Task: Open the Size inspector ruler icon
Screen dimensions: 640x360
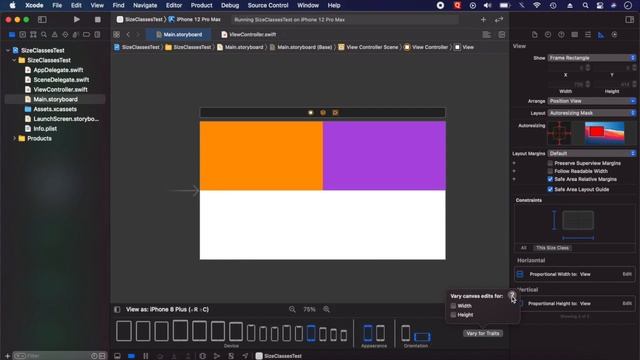Action: pos(601,35)
